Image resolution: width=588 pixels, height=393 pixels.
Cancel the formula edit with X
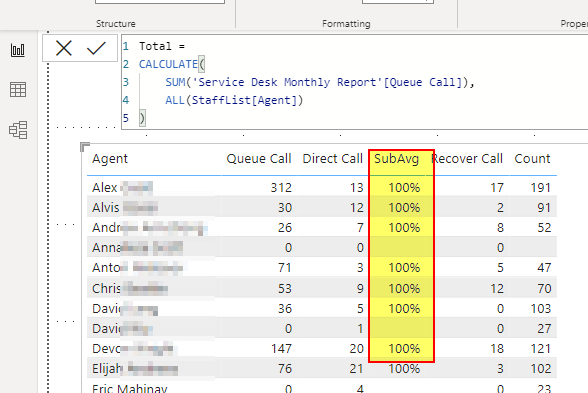pos(64,48)
